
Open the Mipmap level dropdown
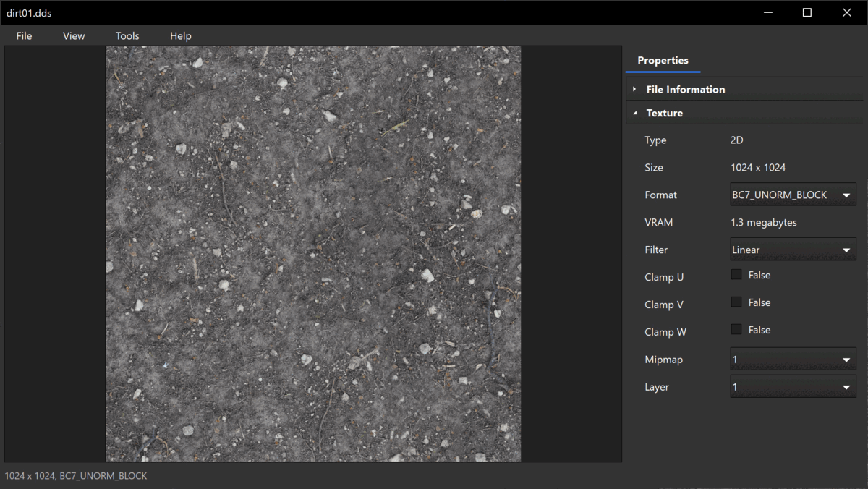[793, 360]
